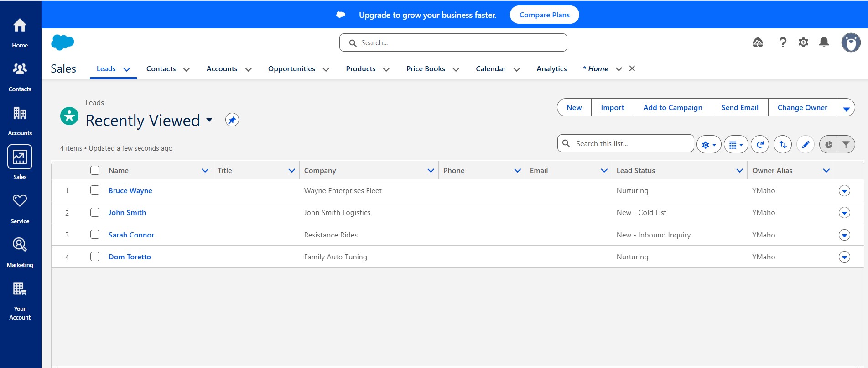Open Sarah Connor row actions menu
The image size is (868, 368).
(x=844, y=235)
